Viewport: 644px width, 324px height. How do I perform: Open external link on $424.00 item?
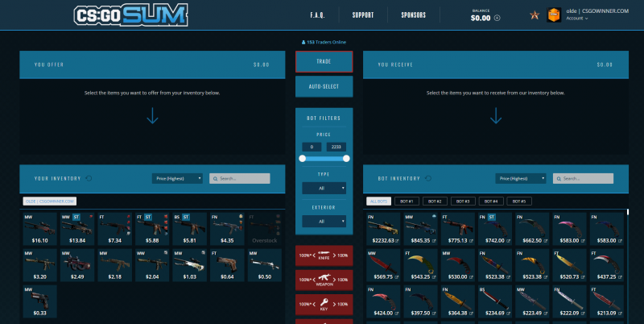[397, 314]
